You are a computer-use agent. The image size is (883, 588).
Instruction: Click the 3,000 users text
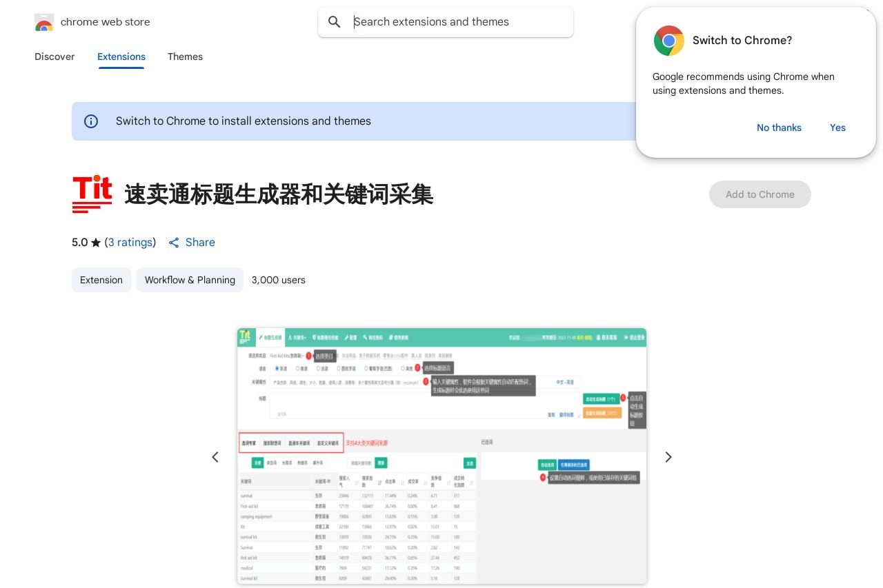(279, 280)
